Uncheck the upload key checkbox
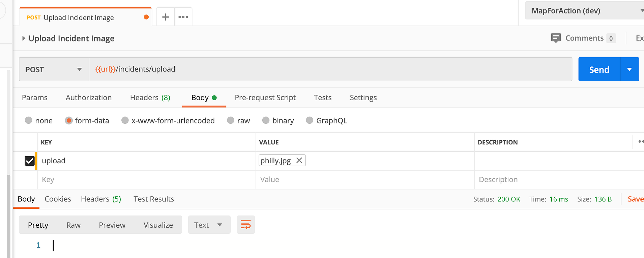 pos(30,161)
